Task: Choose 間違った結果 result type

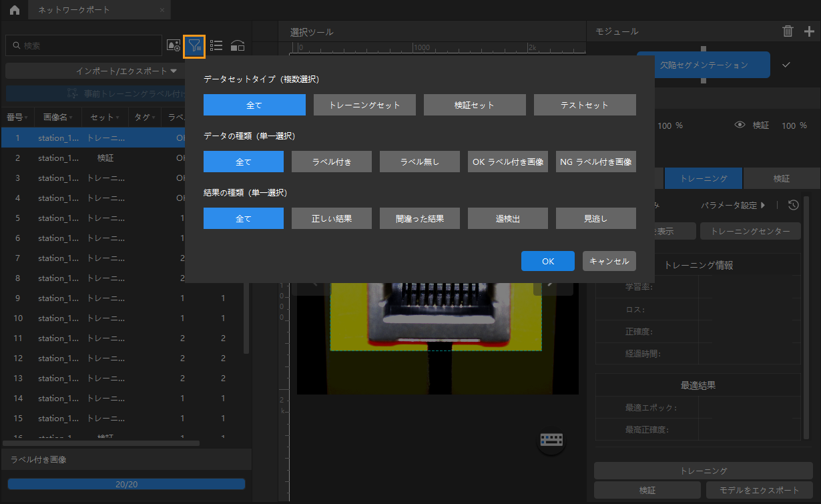Action: pos(420,218)
